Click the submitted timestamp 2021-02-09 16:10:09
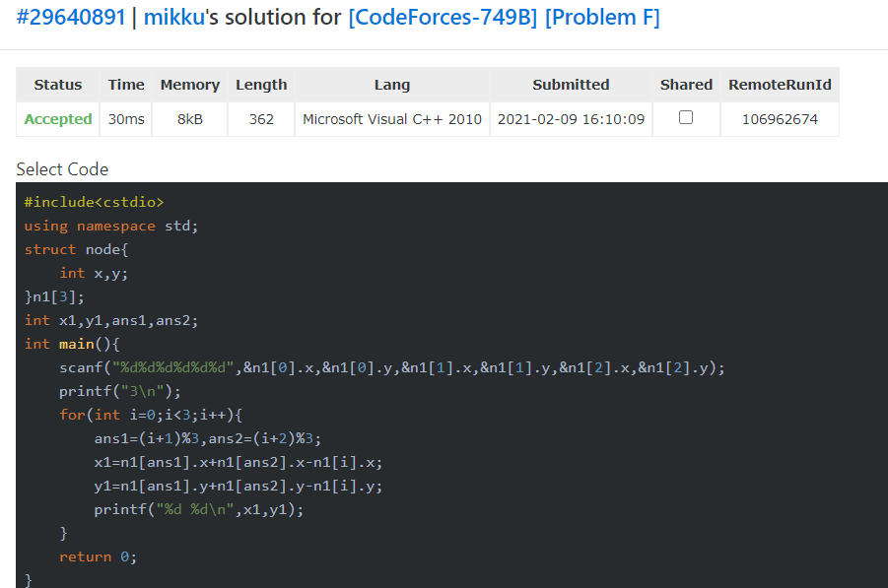Viewport: 888px width, 588px height. click(x=571, y=119)
